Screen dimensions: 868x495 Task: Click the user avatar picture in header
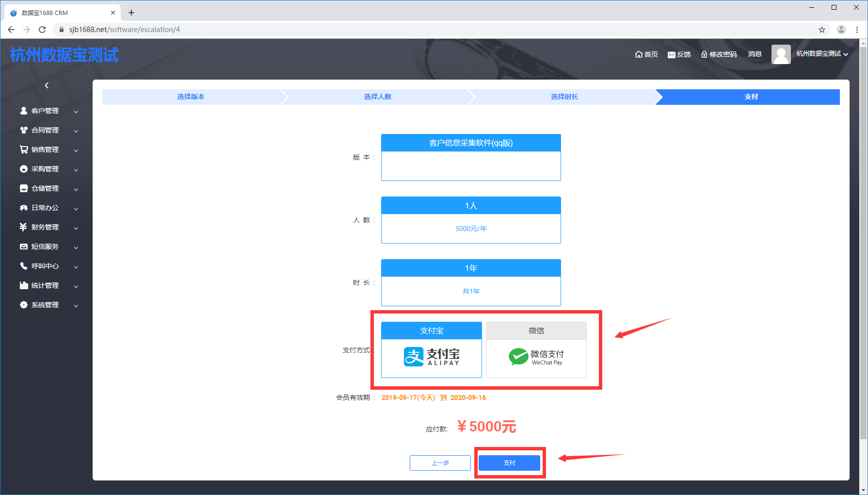(x=781, y=54)
